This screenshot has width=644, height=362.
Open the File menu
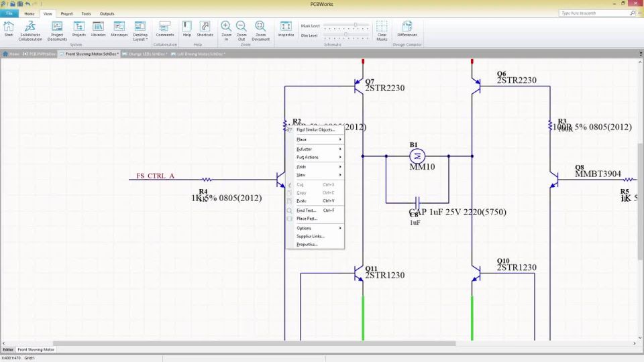click(9, 13)
